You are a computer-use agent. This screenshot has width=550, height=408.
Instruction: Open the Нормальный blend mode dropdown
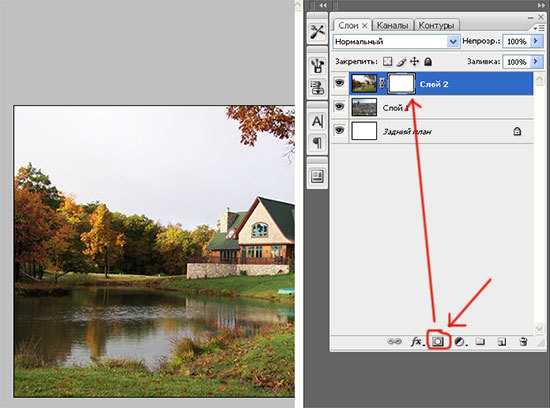click(x=396, y=42)
